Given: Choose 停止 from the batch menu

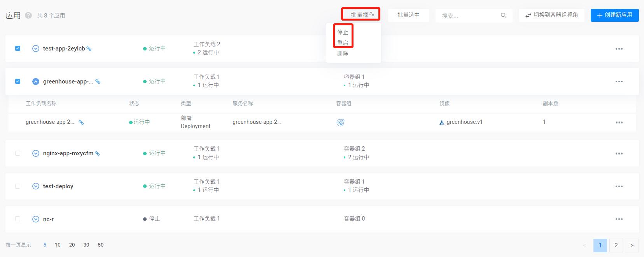Looking at the screenshot, I should pos(343,32).
